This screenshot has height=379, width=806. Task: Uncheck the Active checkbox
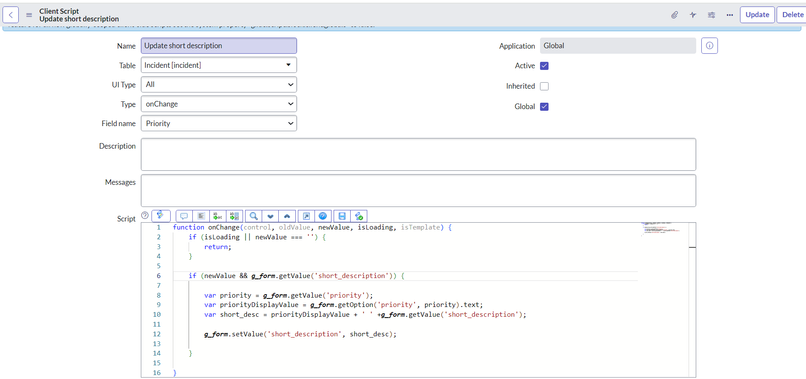tap(544, 66)
